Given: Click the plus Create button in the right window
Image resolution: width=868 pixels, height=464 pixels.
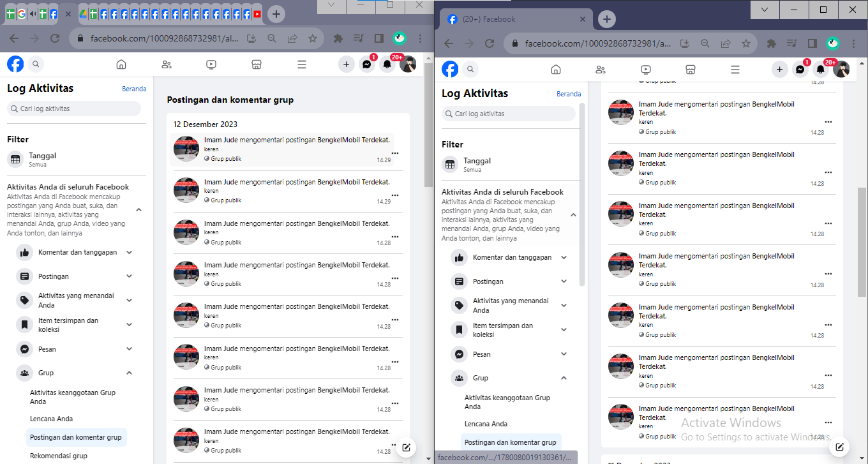Looking at the screenshot, I should [x=780, y=69].
